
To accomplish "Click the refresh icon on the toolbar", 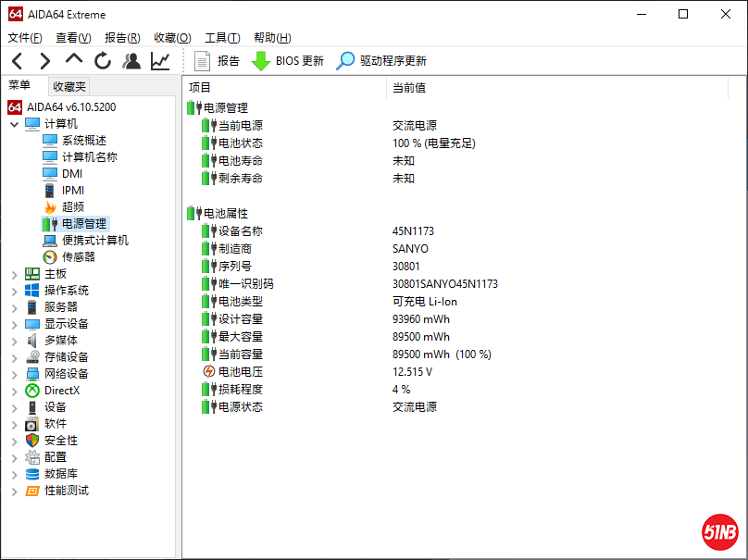I will click(x=102, y=59).
